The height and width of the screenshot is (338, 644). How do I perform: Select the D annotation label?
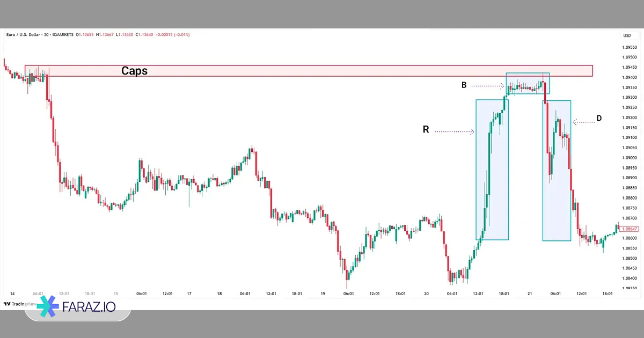pyautogui.click(x=599, y=118)
